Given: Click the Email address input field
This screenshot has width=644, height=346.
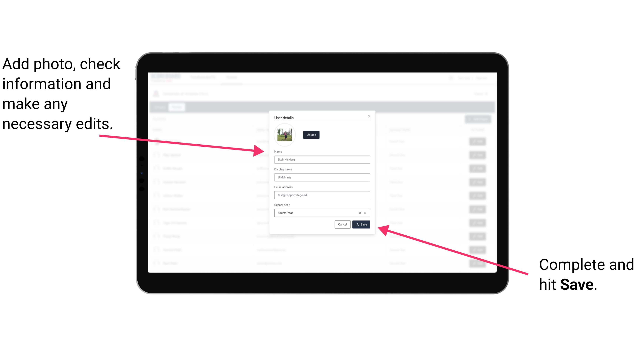Looking at the screenshot, I should [x=322, y=195].
